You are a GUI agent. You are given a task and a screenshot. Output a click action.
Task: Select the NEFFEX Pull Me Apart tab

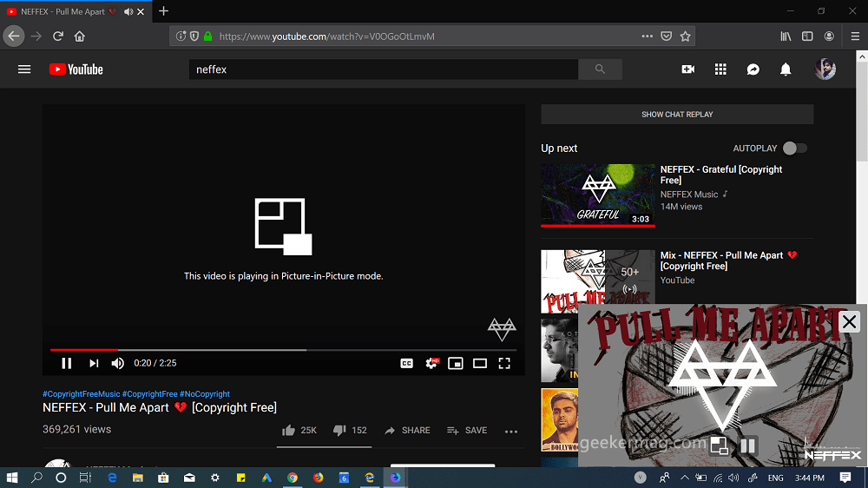pos(75,11)
